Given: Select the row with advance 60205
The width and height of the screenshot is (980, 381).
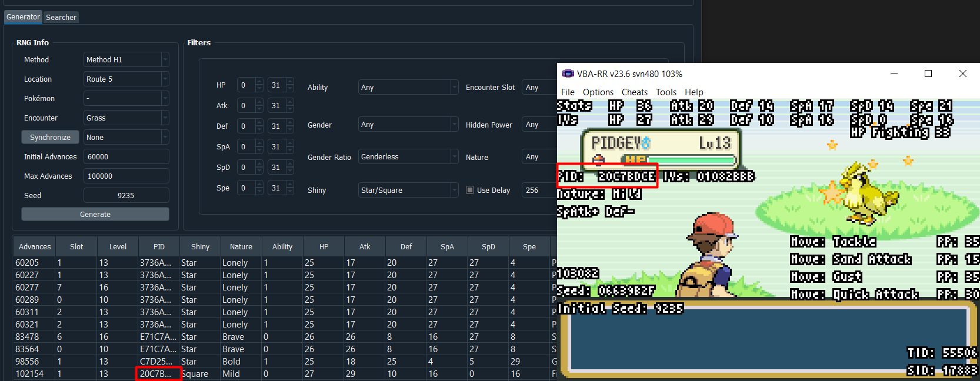Looking at the screenshot, I should pos(285,262).
